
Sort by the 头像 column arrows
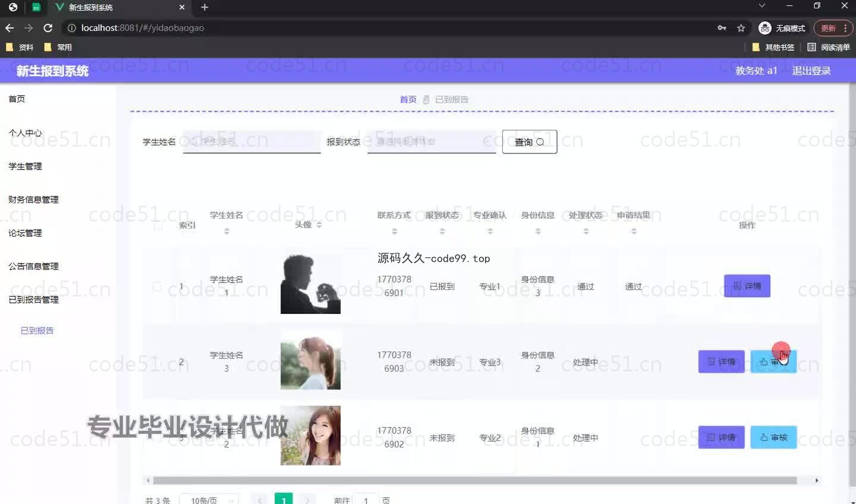[x=319, y=225]
